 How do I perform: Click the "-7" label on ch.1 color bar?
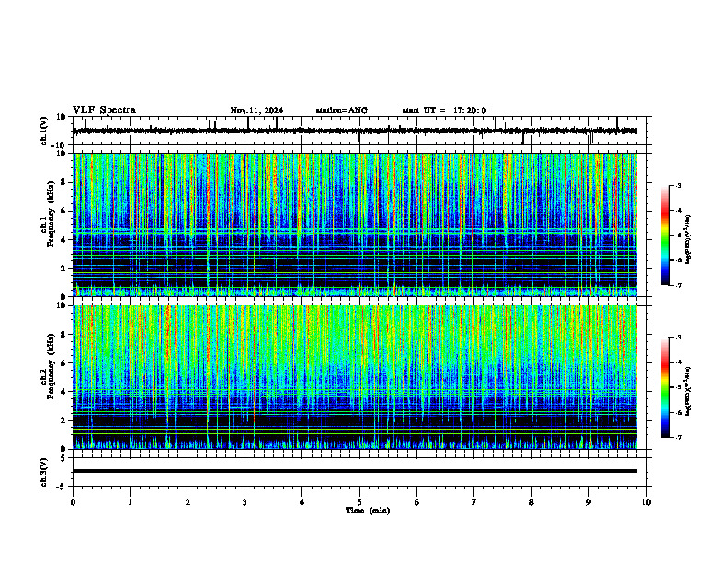[x=678, y=285]
